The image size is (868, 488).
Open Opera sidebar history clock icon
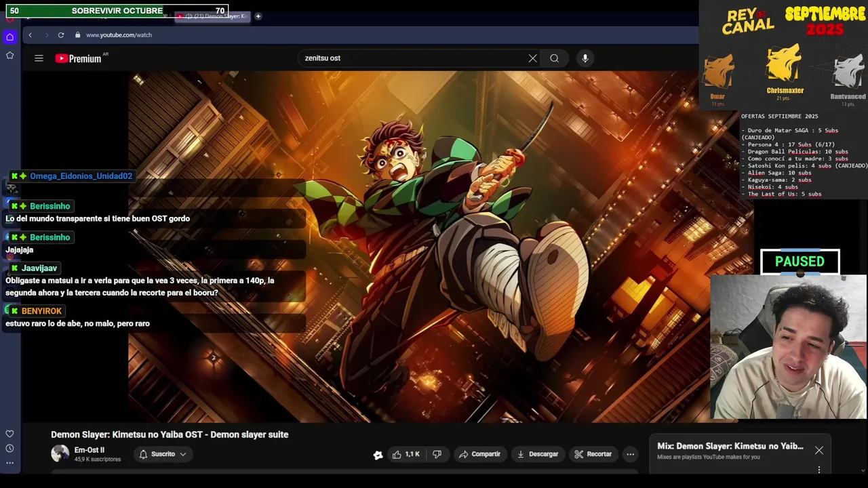(9, 448)
